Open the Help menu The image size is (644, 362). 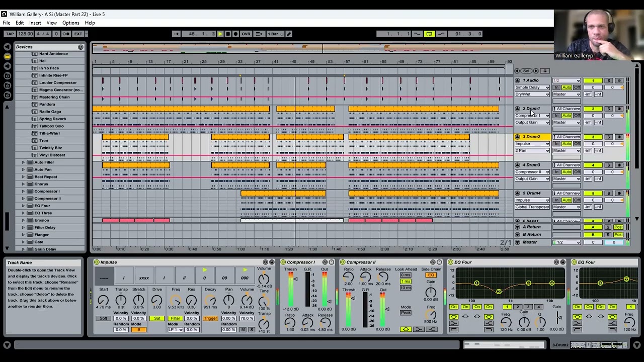(x=90, y=23)
